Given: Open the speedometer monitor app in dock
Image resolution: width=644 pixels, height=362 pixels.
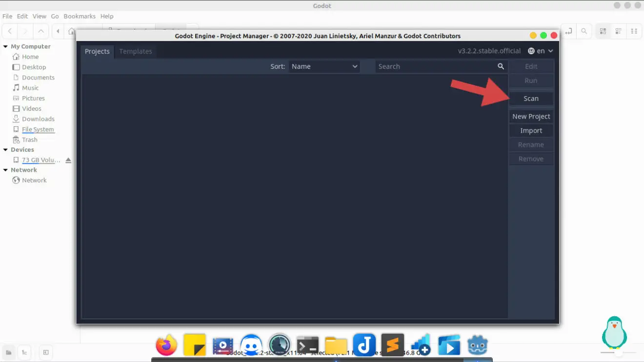Looking at the screenshot, I should click(x=280, y=345).
